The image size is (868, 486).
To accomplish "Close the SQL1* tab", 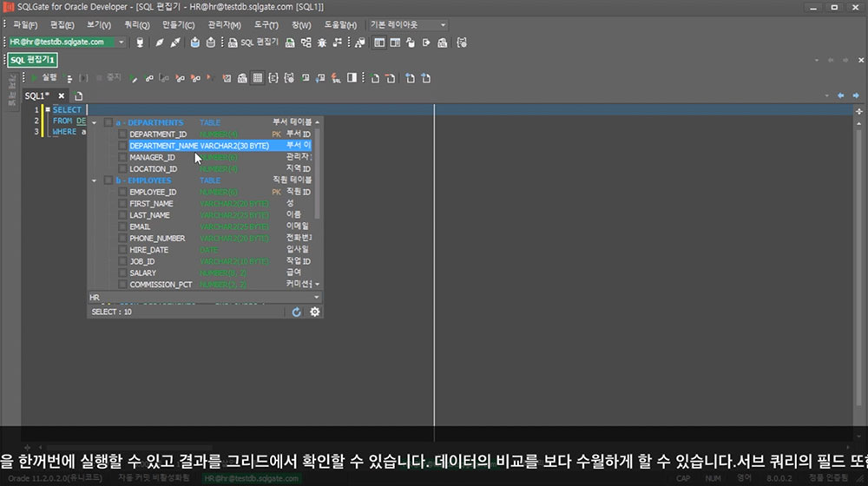I will click(62, 95).
